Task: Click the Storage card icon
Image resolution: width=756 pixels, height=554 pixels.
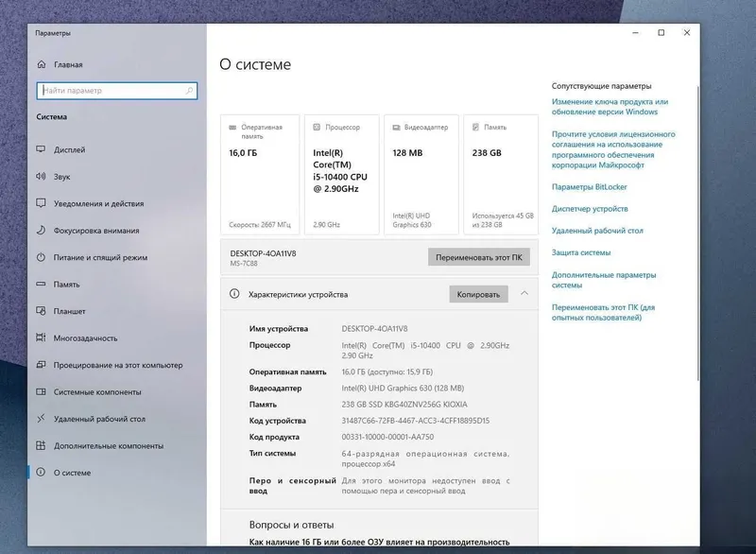Action: point(476,128)
